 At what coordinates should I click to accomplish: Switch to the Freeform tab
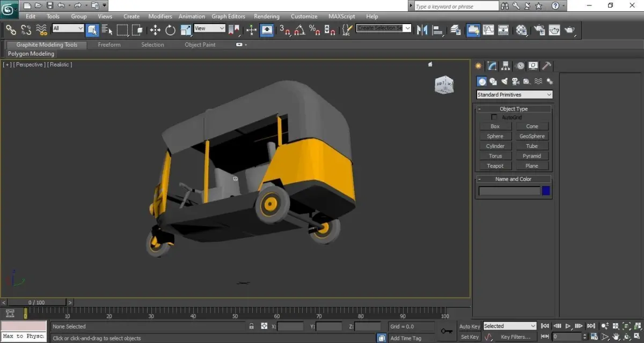click(x=109, y=45)
